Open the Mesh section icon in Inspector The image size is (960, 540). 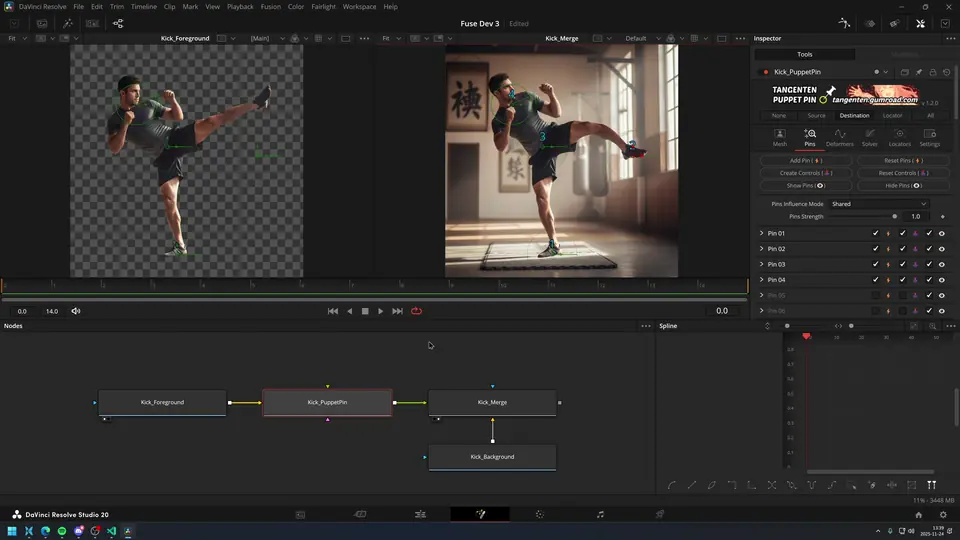click(780, 134)
